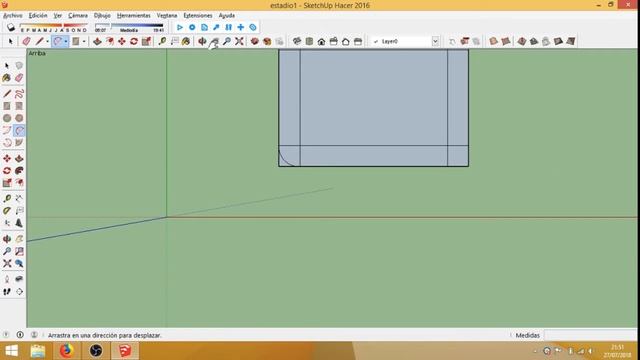Switch to Top view icon
The height and width of the screenshot is (360, 640).
[x=309, y=41]
